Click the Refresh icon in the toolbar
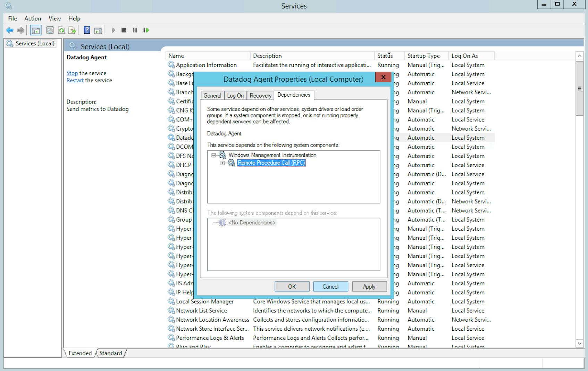Image resolution: width=588 pixels, height=371 pixels. click(x=61, y=30)
